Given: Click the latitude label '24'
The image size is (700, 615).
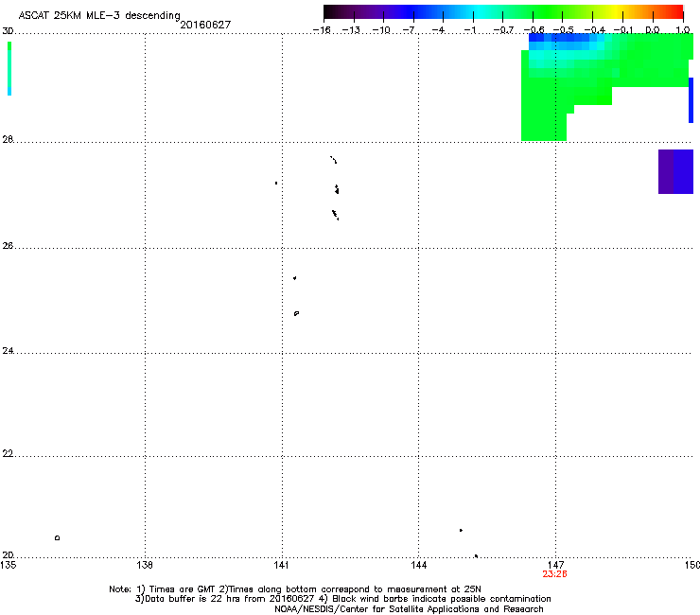Looking at the screenshot, I should pos(8,351).
